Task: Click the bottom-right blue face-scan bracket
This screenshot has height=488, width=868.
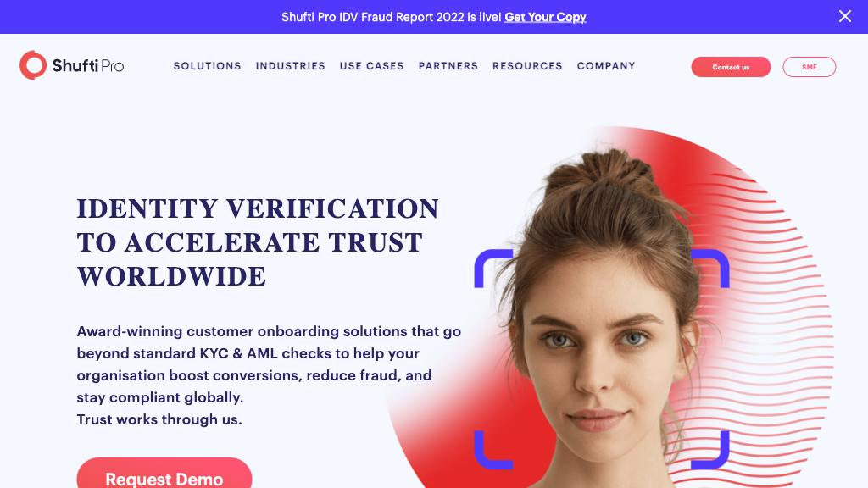Action: [710, 450]
